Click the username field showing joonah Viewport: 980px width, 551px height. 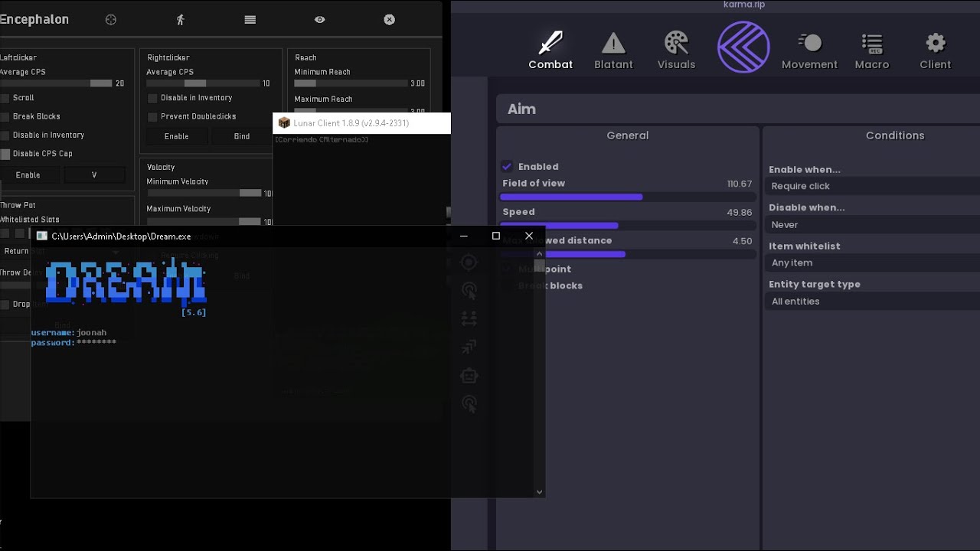tap(92, 333)
